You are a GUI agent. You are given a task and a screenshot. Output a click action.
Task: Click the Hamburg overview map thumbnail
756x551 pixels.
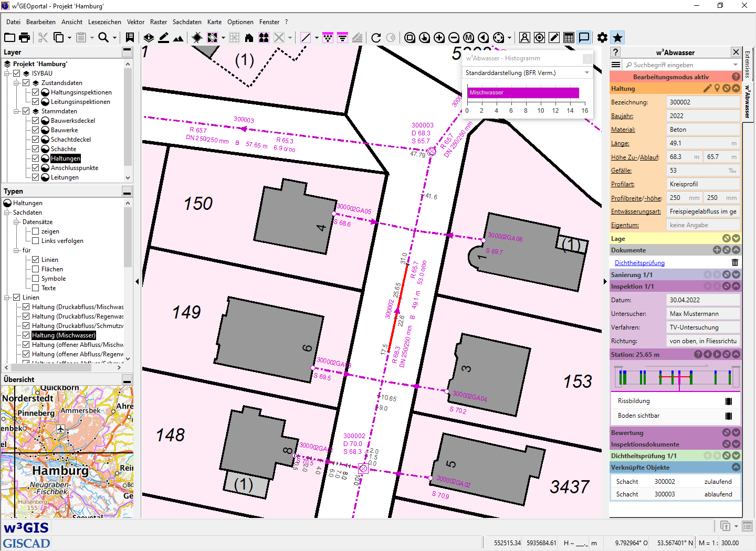[67, 452]
